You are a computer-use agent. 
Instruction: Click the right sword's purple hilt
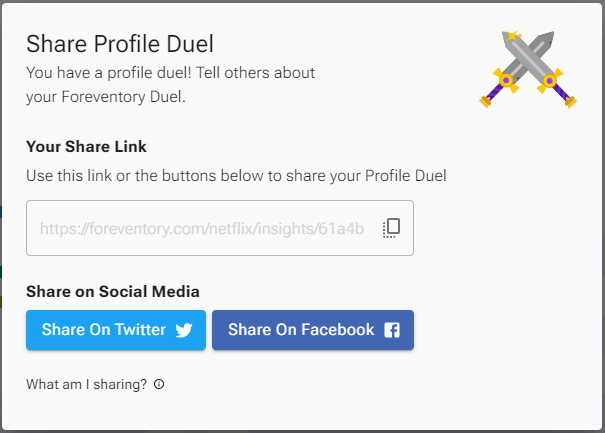click(564, 95)
